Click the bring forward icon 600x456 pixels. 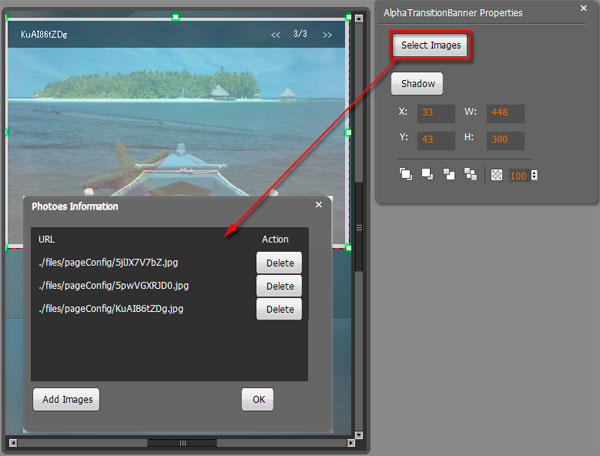click(x=427, y=174)
